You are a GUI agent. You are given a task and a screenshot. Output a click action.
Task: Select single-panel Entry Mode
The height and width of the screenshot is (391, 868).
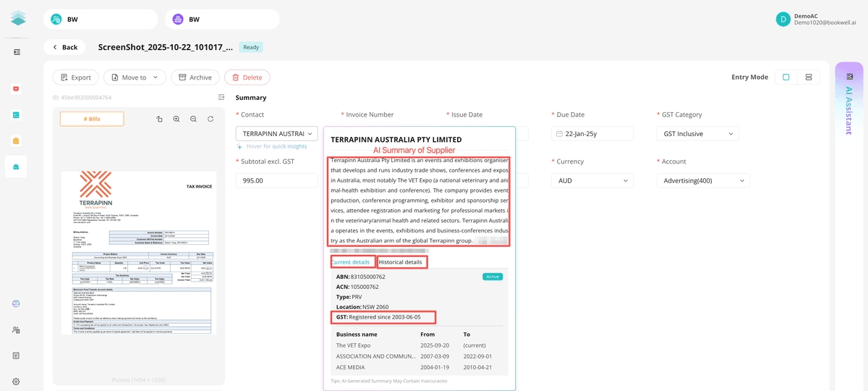click(786, 77)
